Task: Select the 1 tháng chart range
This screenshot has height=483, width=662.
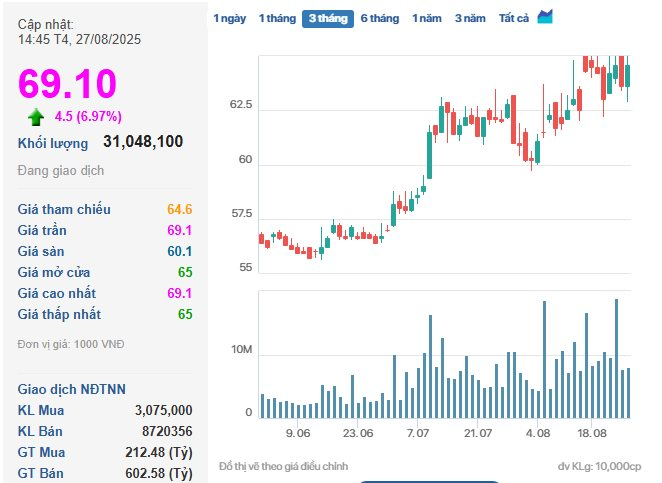Action: click(277, 18)
